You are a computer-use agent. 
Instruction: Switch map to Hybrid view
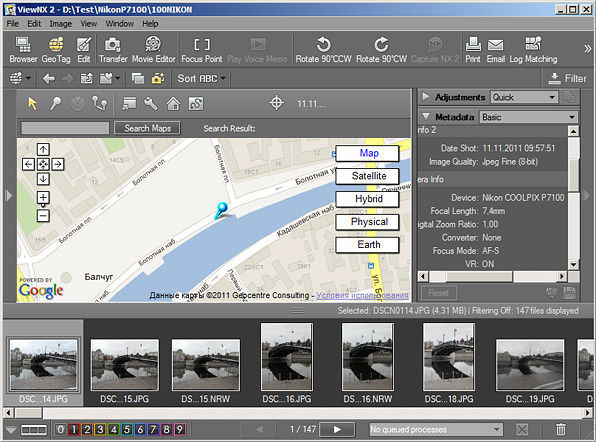pos(368,199)
